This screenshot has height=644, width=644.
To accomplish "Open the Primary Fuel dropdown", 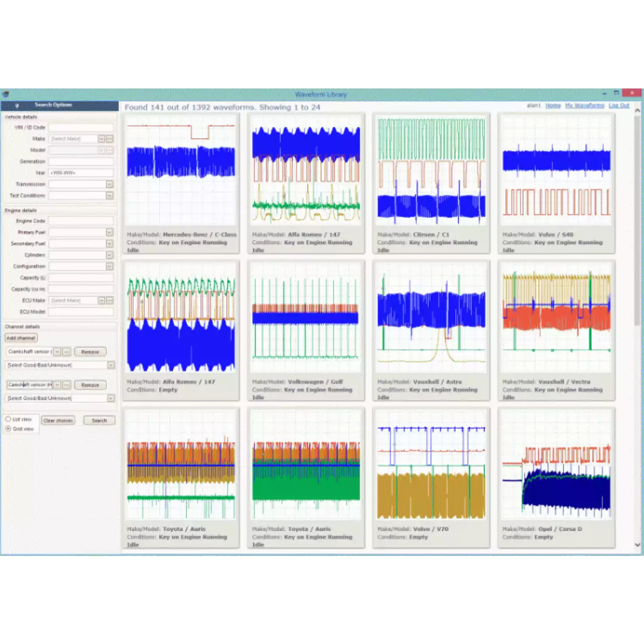I will tap(109, 232).
